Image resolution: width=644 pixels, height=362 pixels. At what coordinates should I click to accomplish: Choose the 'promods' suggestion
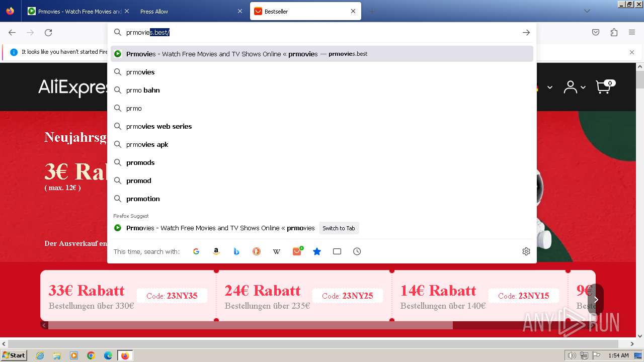tap(322, 162)
